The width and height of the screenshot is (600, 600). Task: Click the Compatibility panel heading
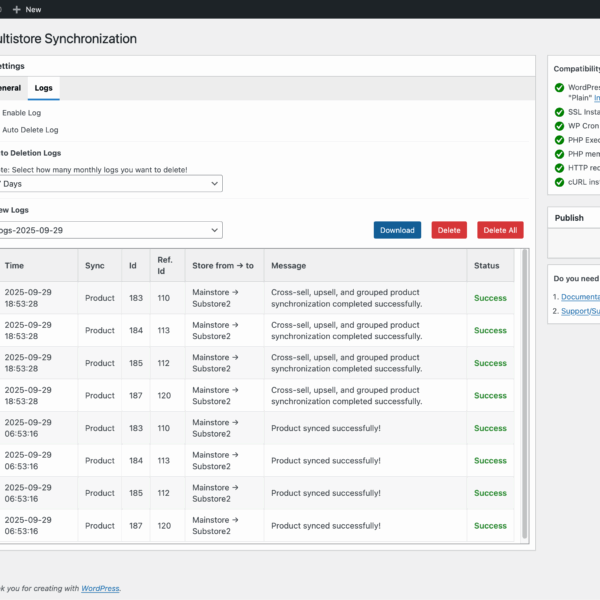coord(577,69)
